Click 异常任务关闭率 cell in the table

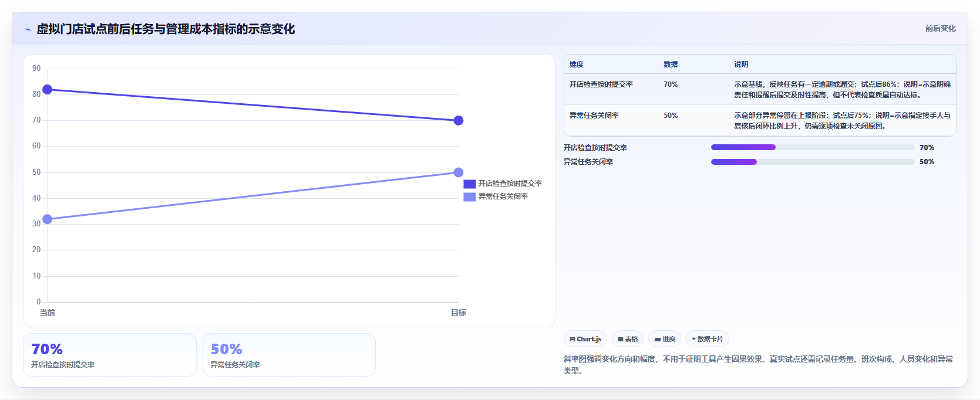(x=594, y=116)
